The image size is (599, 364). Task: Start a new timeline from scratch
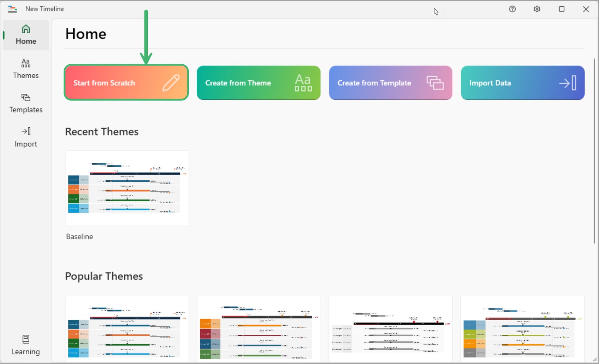[126, 83]
